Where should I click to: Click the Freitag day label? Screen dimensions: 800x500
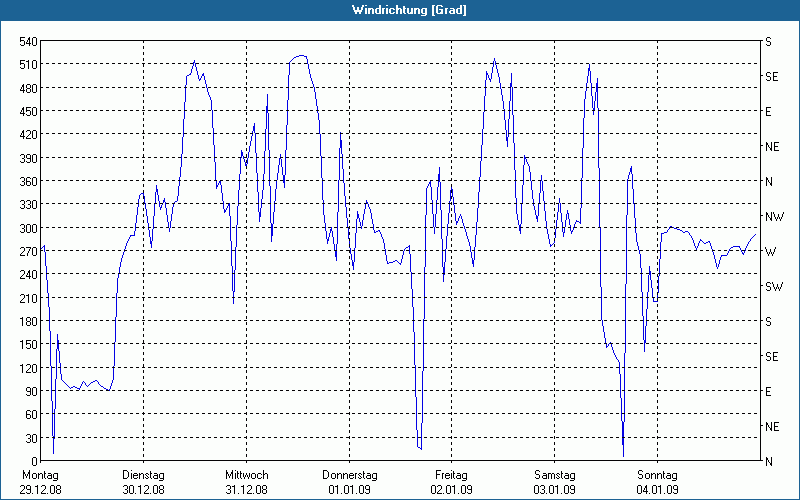tap(452, 476)
